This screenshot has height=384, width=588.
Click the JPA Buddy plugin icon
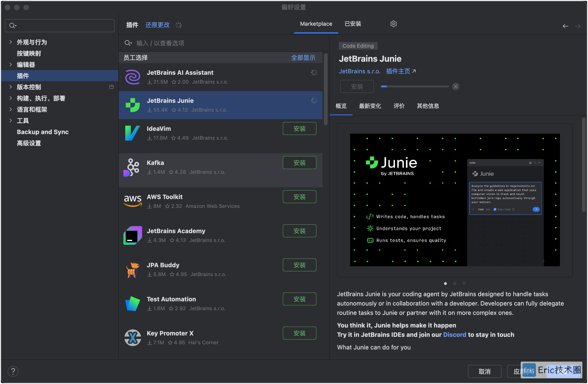[x=133, y=269]
